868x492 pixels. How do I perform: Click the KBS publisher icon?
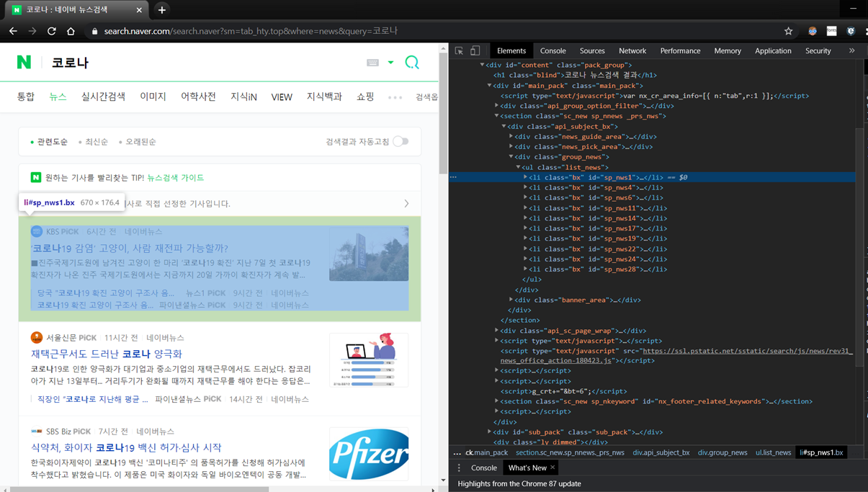click(37, 231)
